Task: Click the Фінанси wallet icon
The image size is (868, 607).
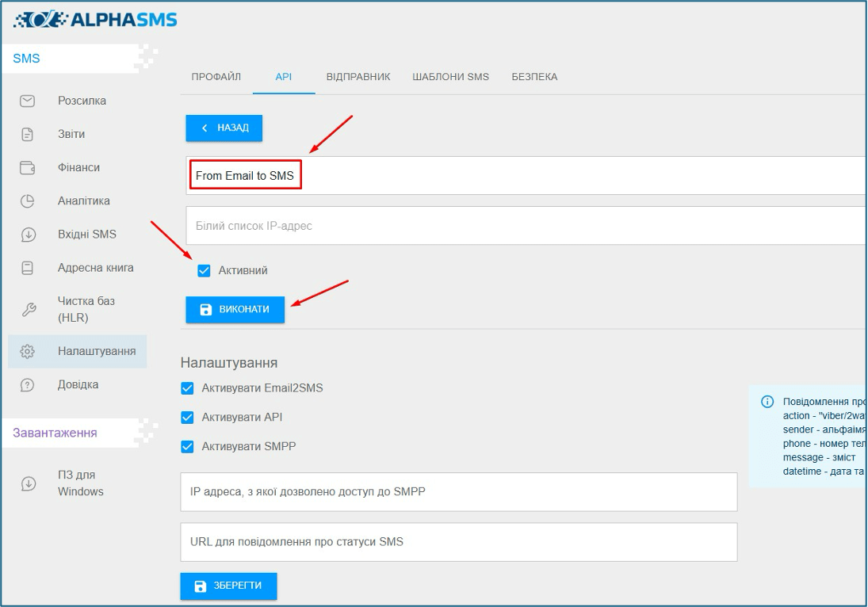Action: click(x=27, y=167)
